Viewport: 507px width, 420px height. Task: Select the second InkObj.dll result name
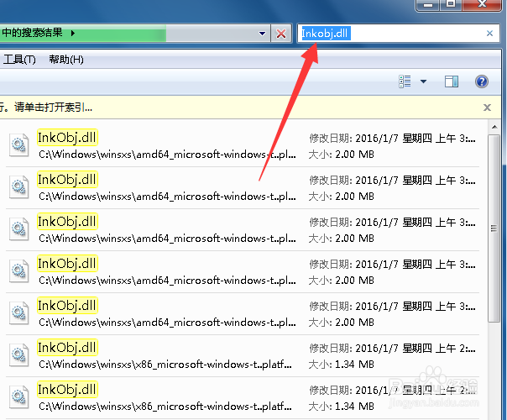click(x=67, y=180)
